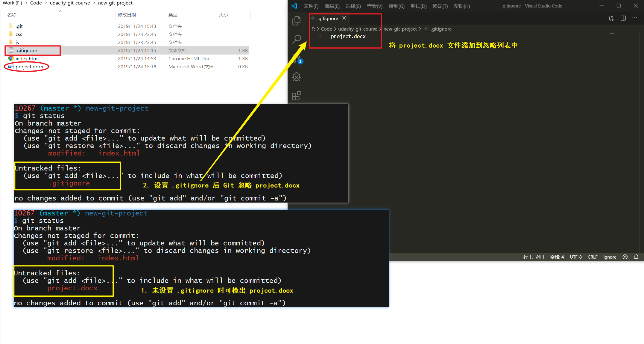Viewport: 644px width, 344px height.
Task: Select the css folder in file explorer
Action: (x=19, y=34)
